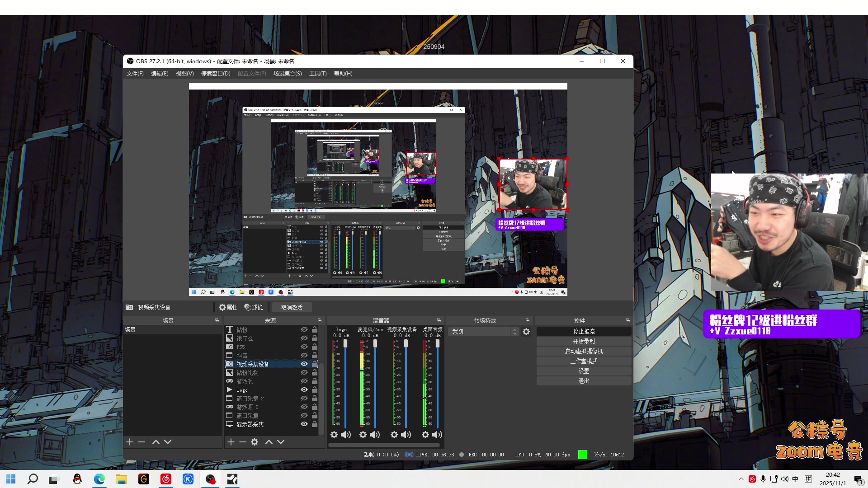This screenshot has height=488, width=868.
Task: Show the 游戏源 source
Action: pyautogui.click(x=304, y=381)
